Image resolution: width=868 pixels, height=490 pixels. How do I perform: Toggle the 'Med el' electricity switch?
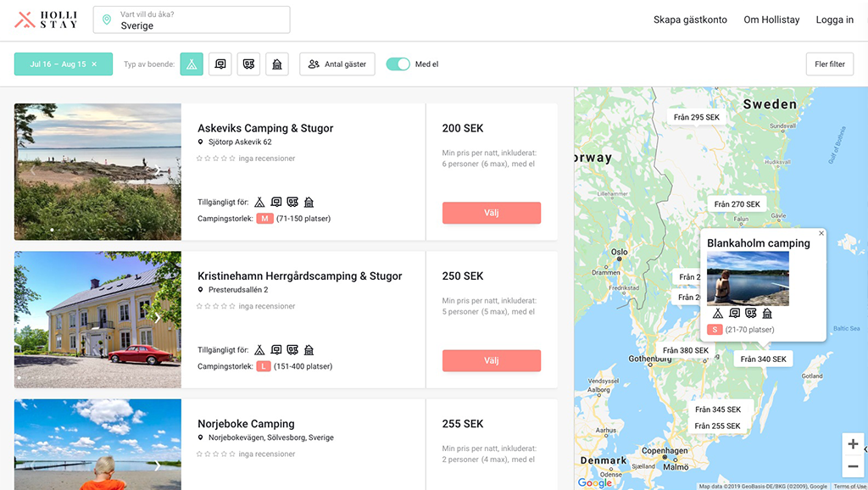398,64
